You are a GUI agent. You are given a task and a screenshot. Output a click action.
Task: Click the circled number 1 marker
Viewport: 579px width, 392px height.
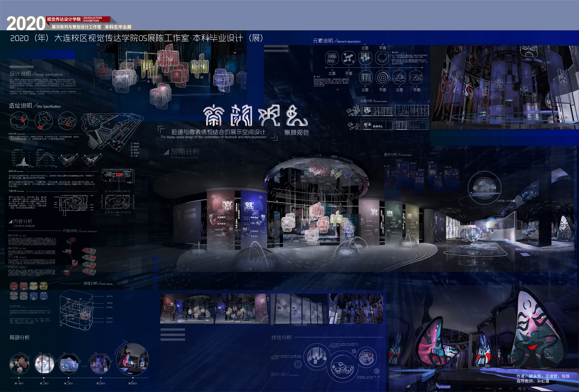[x=298, y=364]
